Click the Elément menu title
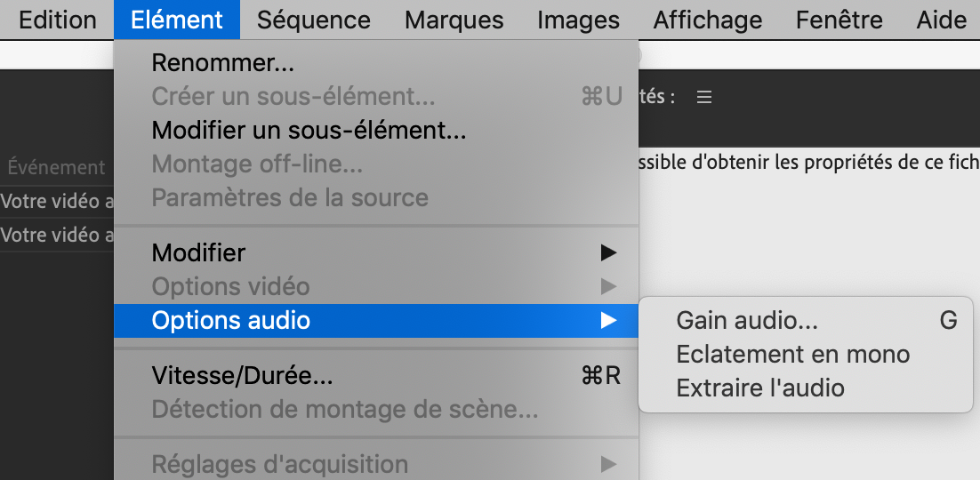Screen dimensions: 980x480 (x=177, y=20)
